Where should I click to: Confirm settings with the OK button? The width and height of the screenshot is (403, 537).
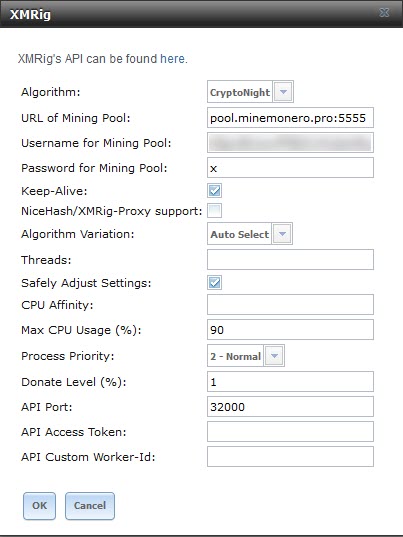click(x=39, y=506)
